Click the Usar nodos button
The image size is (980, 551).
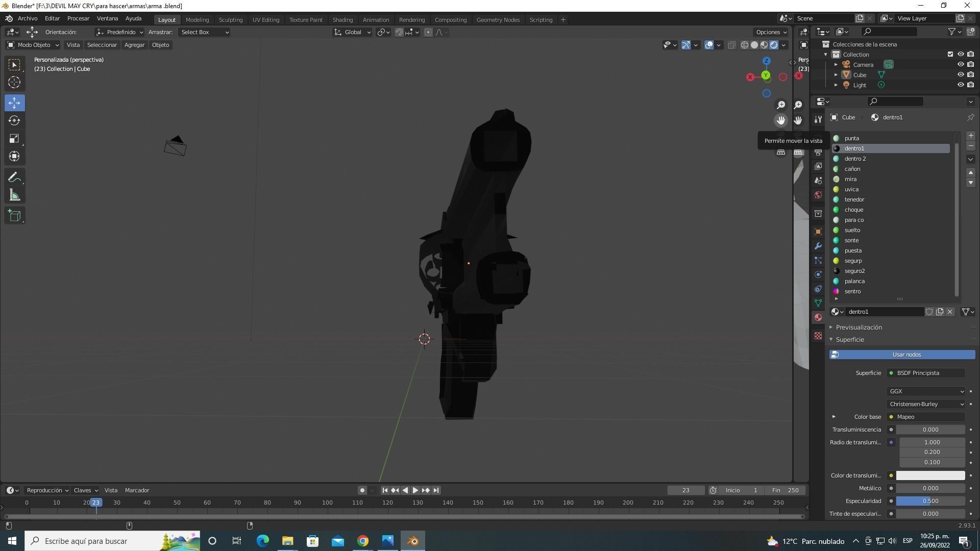click(902, 355)
